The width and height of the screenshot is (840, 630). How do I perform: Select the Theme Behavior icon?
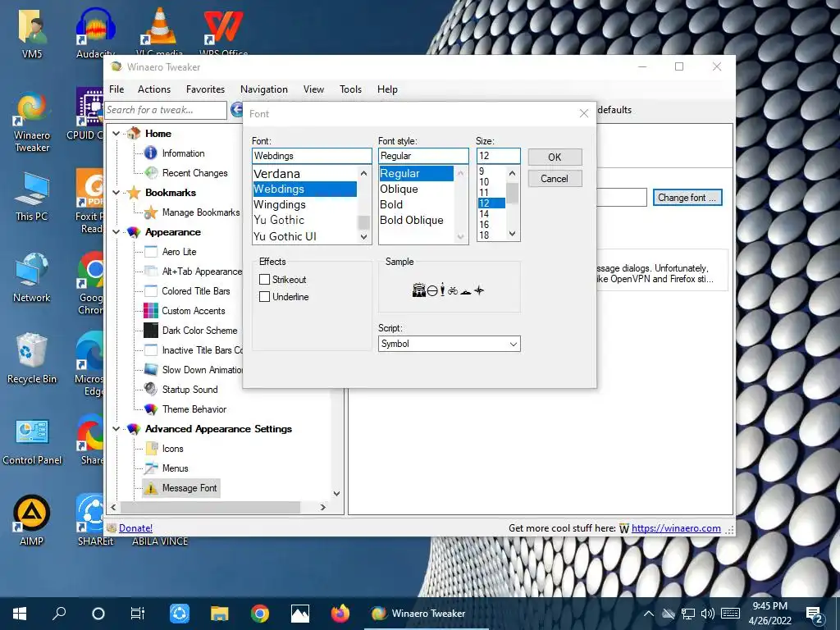pos(151,409)
